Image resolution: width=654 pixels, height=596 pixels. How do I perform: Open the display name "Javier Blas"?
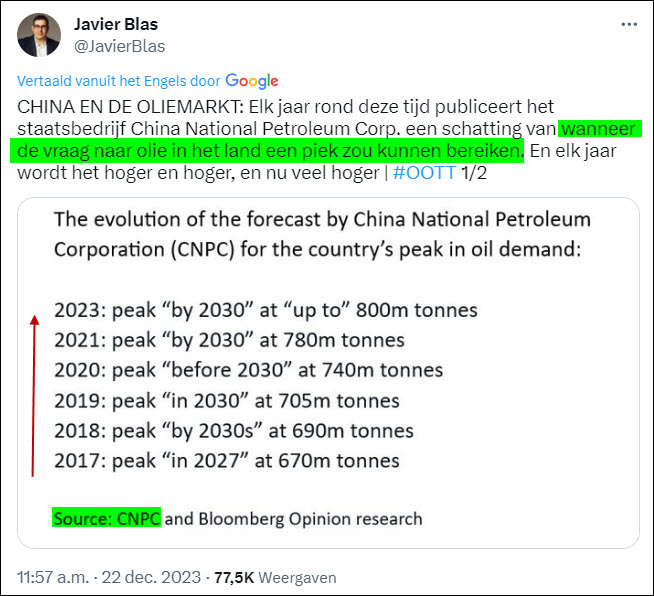pos(116,24)
